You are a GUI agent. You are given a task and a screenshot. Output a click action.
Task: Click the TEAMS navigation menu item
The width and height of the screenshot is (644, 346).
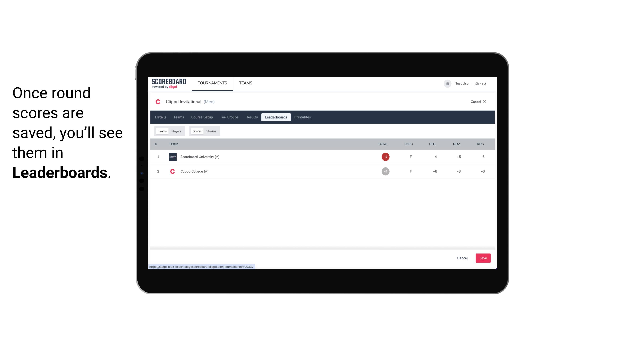[x=245, y=83]
